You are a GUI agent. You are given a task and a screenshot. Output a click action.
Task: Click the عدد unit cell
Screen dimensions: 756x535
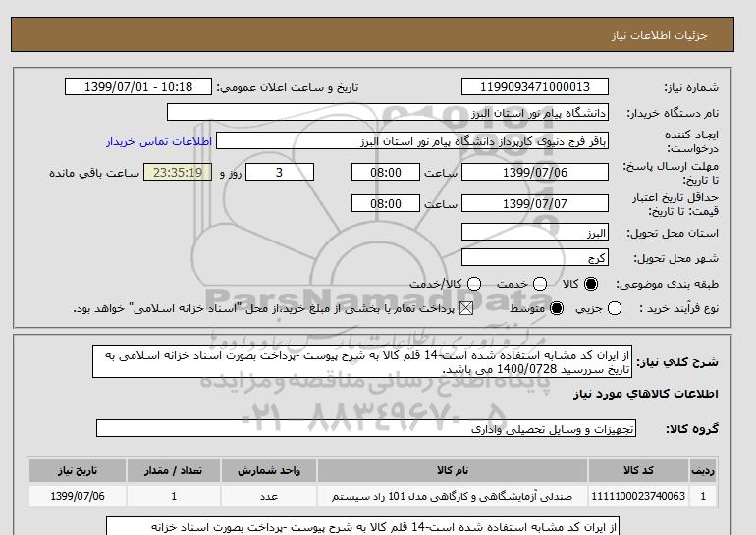point(269,496)
